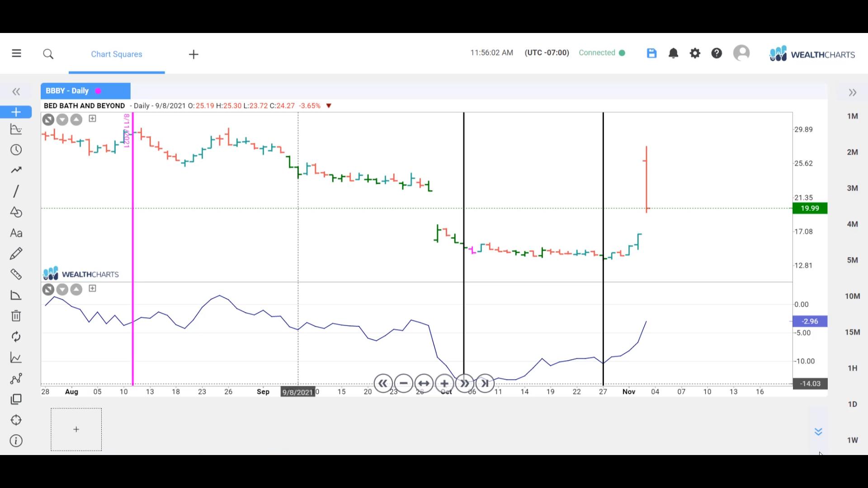Zoom in the chart with plus button

(x=444, y=384)
